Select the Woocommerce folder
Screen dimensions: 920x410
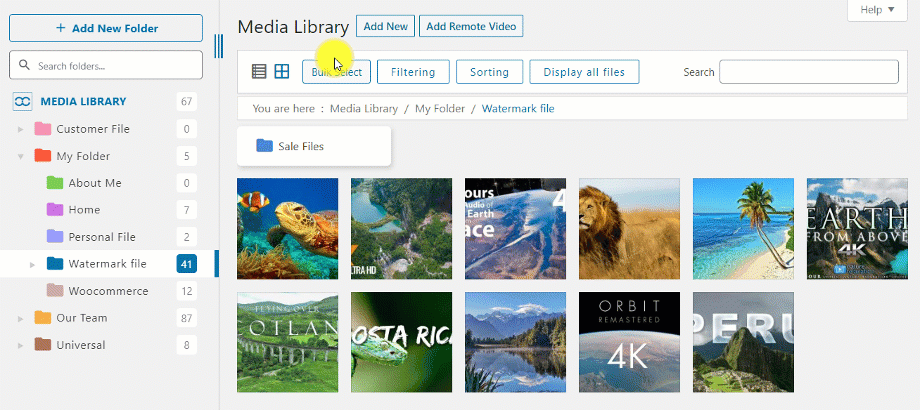pyautogui.click(x=108, y=291)
